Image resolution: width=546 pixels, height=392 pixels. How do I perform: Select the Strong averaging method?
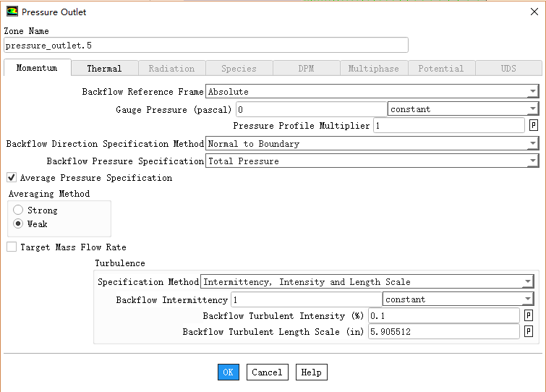18,210
